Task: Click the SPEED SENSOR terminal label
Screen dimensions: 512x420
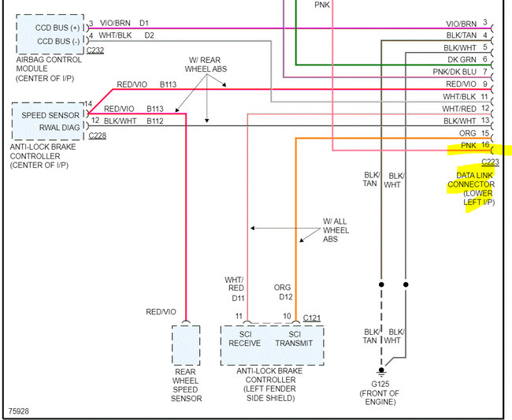Action: [50, 115]
